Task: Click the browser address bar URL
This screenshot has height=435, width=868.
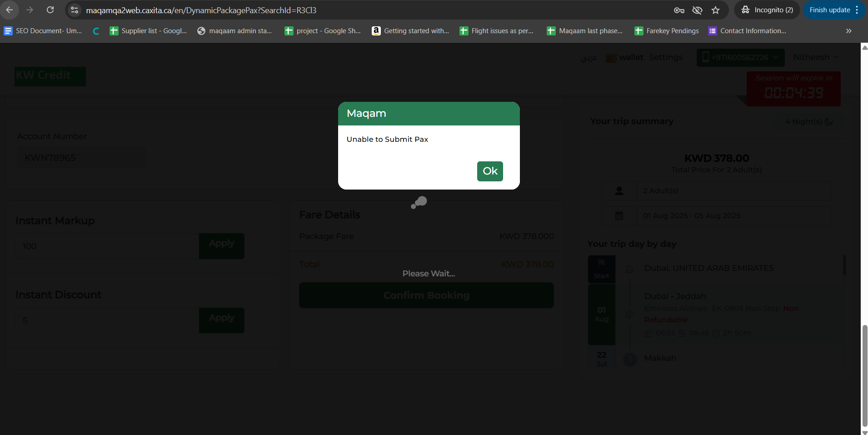Action: pyautogui.click(x=201, y=10)
